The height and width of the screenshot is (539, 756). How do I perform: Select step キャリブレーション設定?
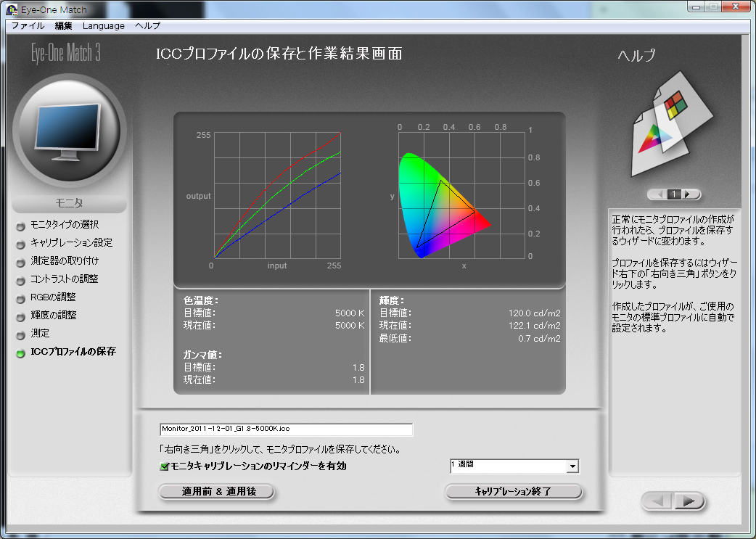pyautogui.click(x=71, y=243)
